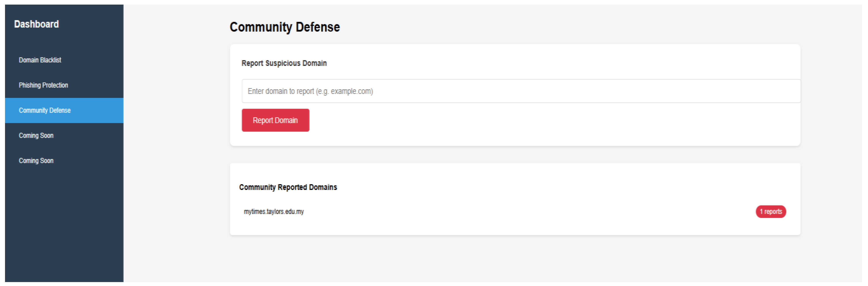
Task: Click empty space beside the Report Domain button
Action: point(505,121)
